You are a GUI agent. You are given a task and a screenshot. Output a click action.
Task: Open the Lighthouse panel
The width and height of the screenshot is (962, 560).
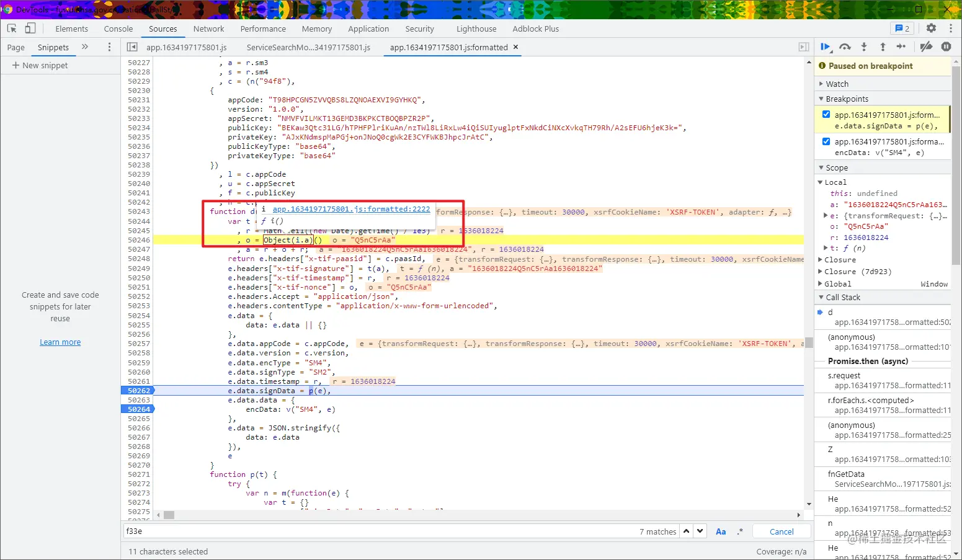476,29
